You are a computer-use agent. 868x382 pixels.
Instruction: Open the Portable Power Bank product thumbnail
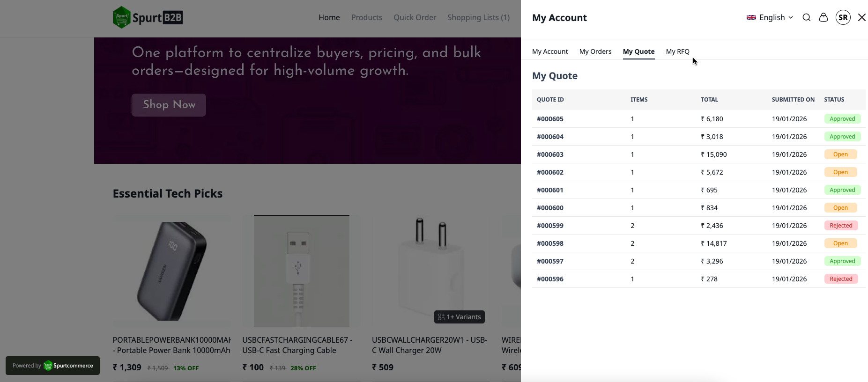(x=171, y=271)
